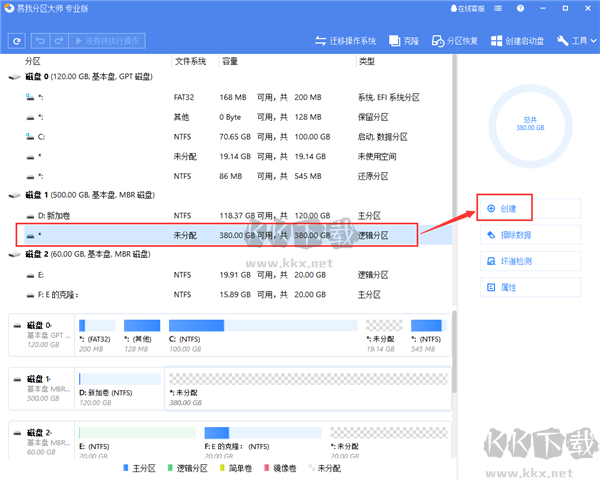600x480 pixels.
Task: Open the hamburger menu icon in title bar
Action: click(x=498, y=8)
